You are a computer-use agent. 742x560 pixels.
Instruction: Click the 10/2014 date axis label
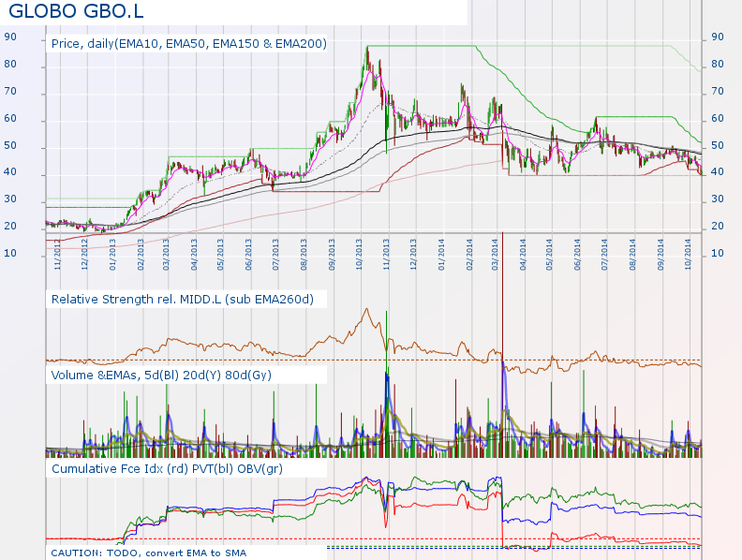pyautogui.click(x=688, y=255)
